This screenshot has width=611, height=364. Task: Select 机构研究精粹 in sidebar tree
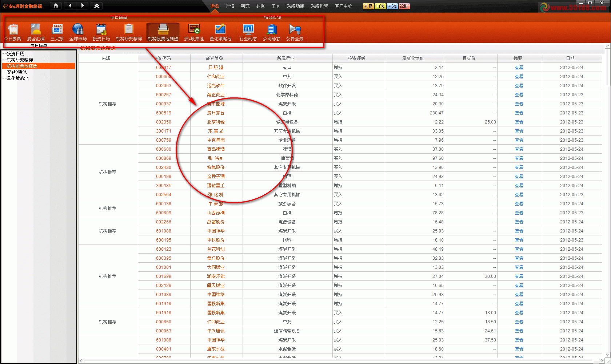coord(20,60)
